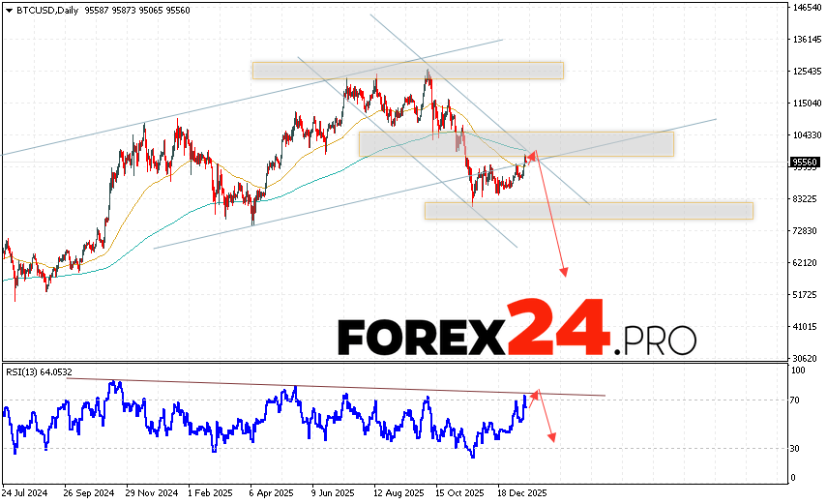
Task: Click the RSI(13) 64.0532 indicator label
Action: 41,369
